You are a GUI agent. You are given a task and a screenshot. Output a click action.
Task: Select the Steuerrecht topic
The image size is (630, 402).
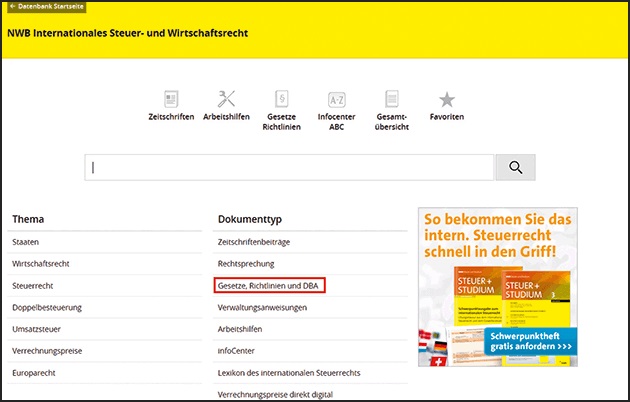tap(33, 286)
